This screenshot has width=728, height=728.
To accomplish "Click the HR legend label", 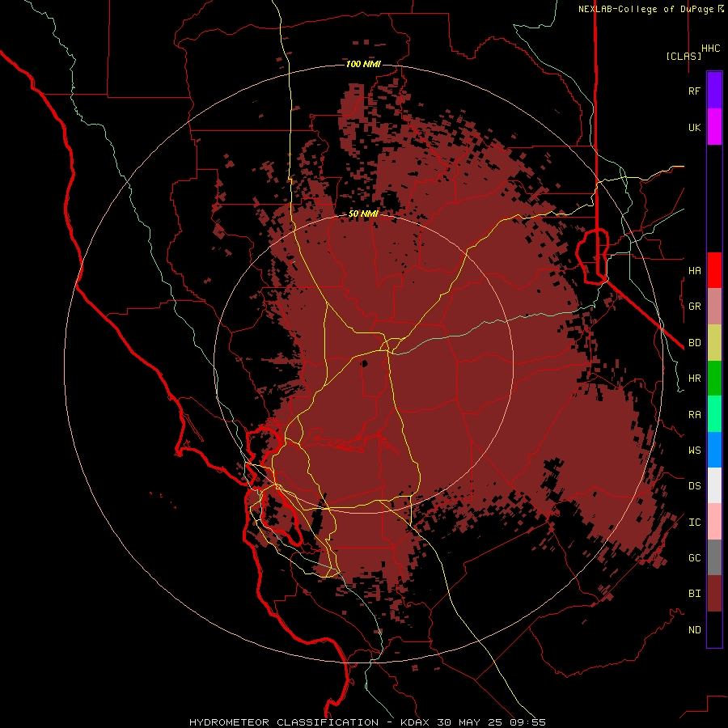I will point(694,379).
